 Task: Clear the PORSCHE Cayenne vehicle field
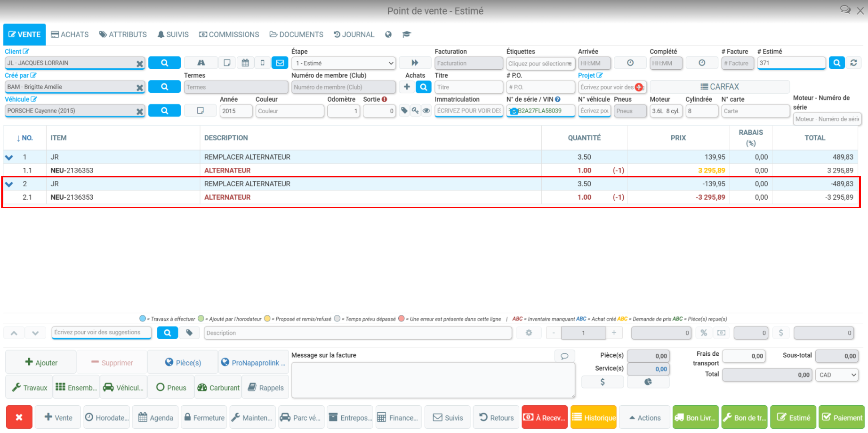pyautogui.click(x=140, y=112)
